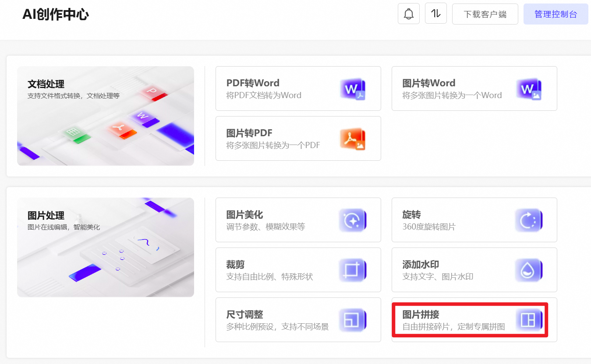The width and height of the screenshot is (591, 364).
Task: Click the 文档处理 heading text
Action: (x=46, y=84)
